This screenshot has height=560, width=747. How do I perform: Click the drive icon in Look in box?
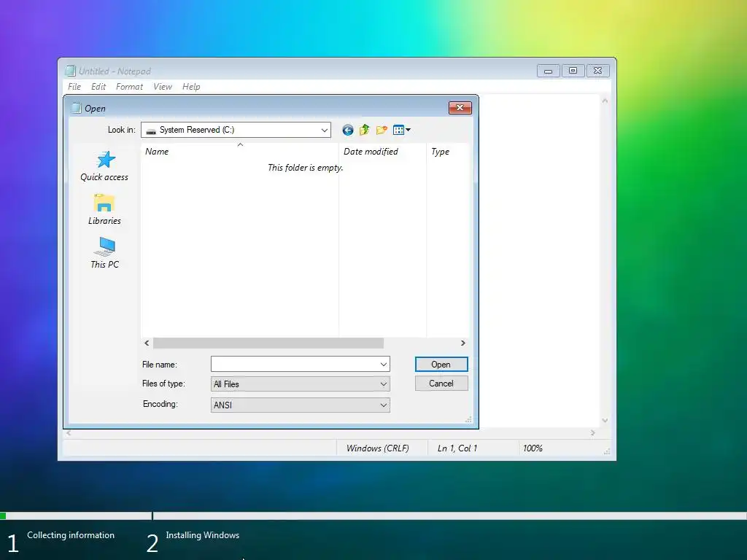click(151, 131)
